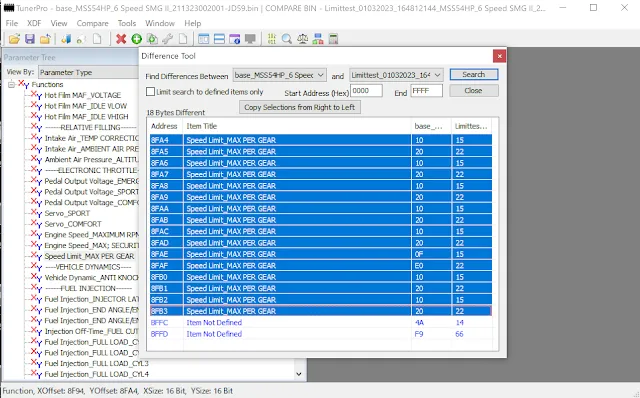
Task: Sort by the Item Title column header
Action: pyautogui.click(x=296, y=126)
